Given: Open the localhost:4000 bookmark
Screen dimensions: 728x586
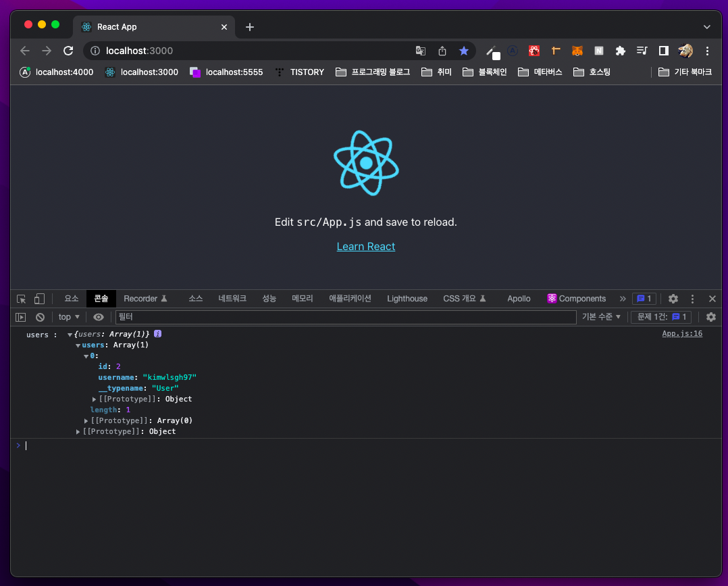Looking at the screenshot, I should click(56, 72).
